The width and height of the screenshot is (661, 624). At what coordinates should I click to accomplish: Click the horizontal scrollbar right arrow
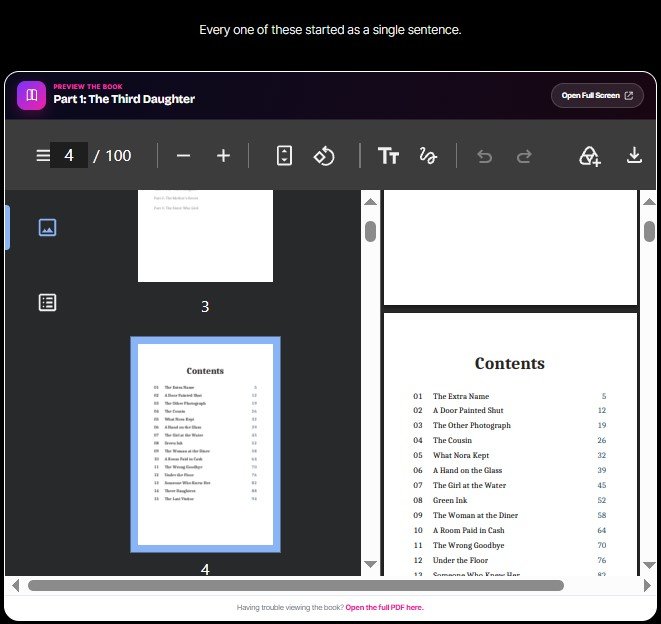647,586
